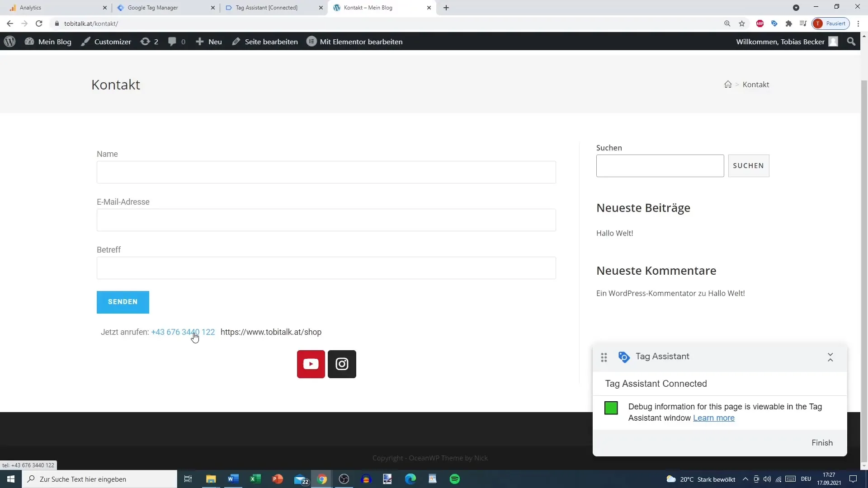Open comments icon showing 0
Image resolution: width=868 pixels, height=488 pixels.
coord(176,42)
